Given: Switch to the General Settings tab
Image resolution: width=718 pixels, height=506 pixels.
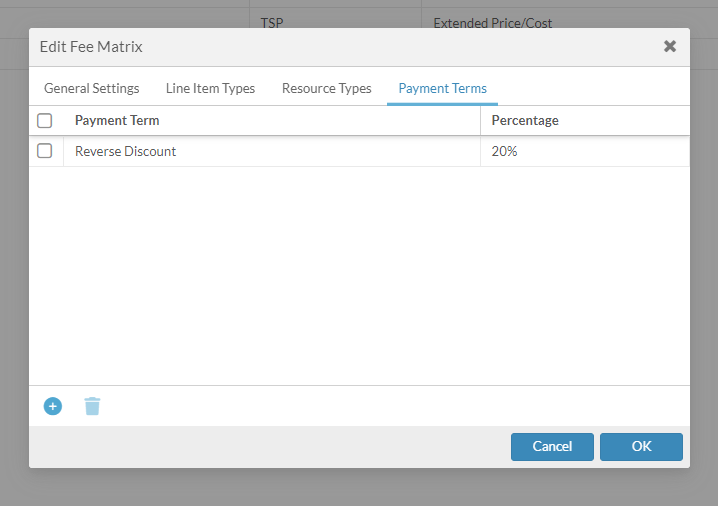Looking at the screenshot, I should click(92, 88).
